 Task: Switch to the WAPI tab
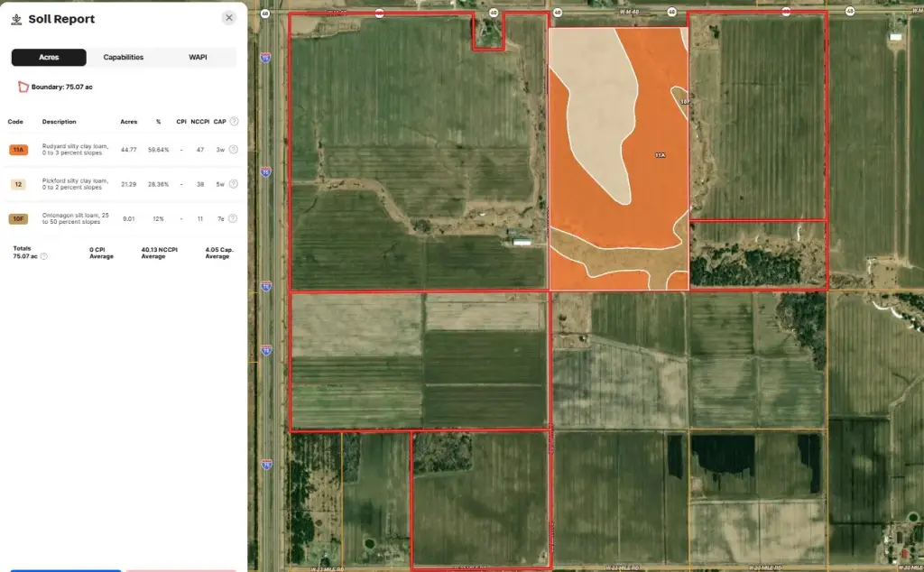click(x=198, y=58)
